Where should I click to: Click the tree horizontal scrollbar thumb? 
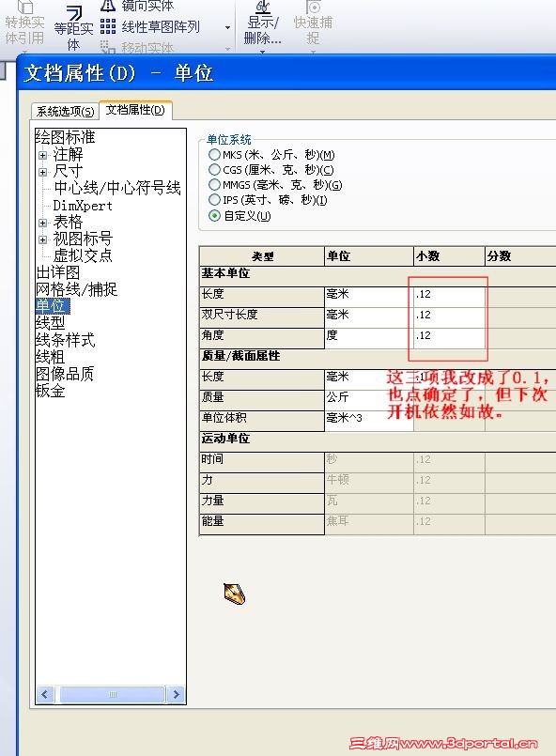coord(112,694)
